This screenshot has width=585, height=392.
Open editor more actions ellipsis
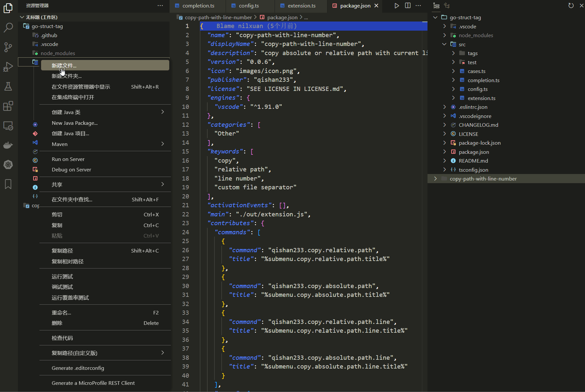point(418,6)
